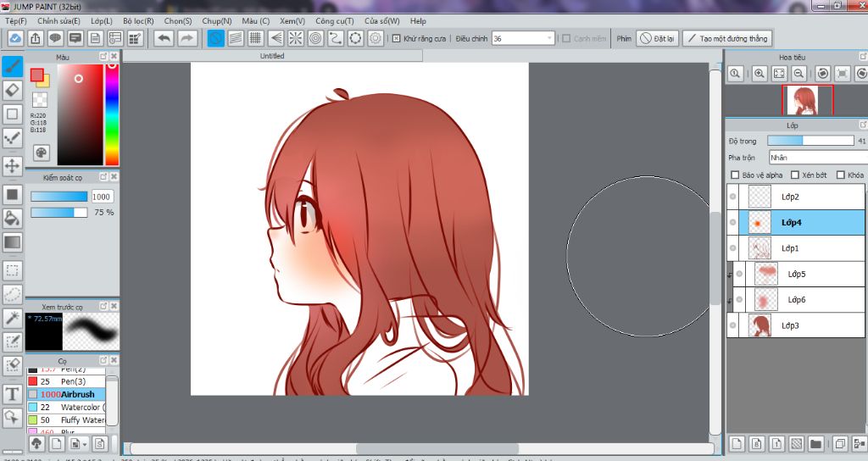Screen dimensions: 868x461
Task: Toggle visibility of layer Lớp3
Action: click(733, 325)
